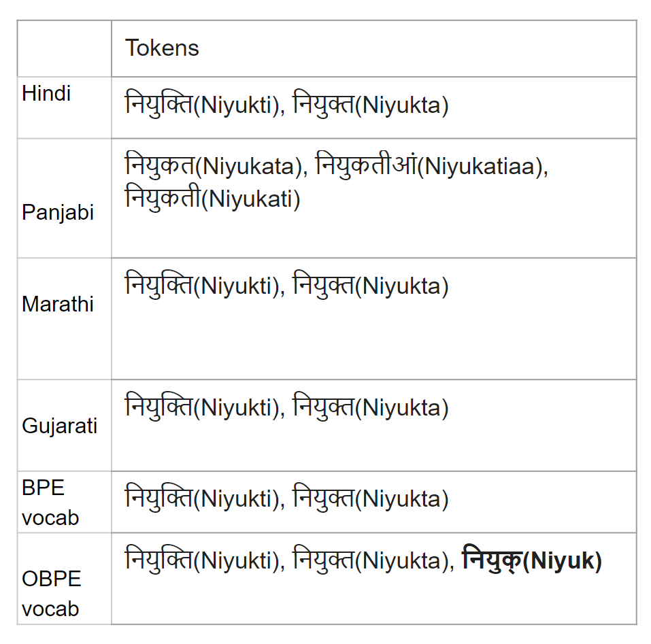Click Niyukata token in Panjabi row
The height and width of the screenshot is (644, 651).
(x=214, y=166)
